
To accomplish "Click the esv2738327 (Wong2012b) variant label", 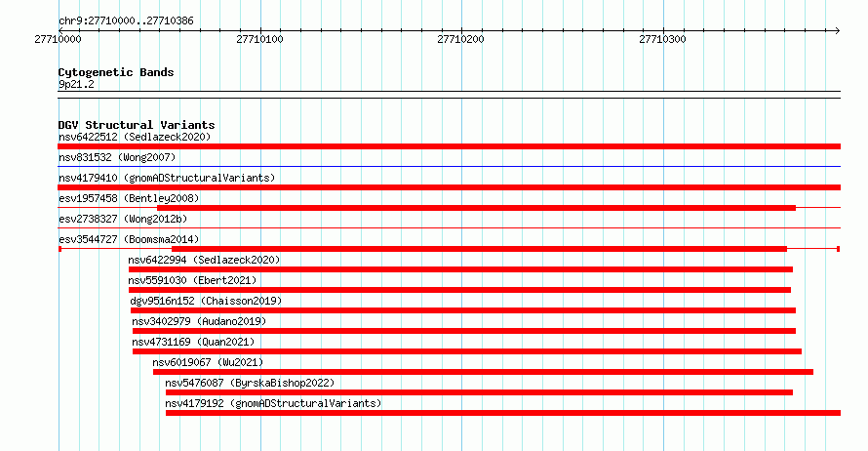I will [x=123, y=219].
